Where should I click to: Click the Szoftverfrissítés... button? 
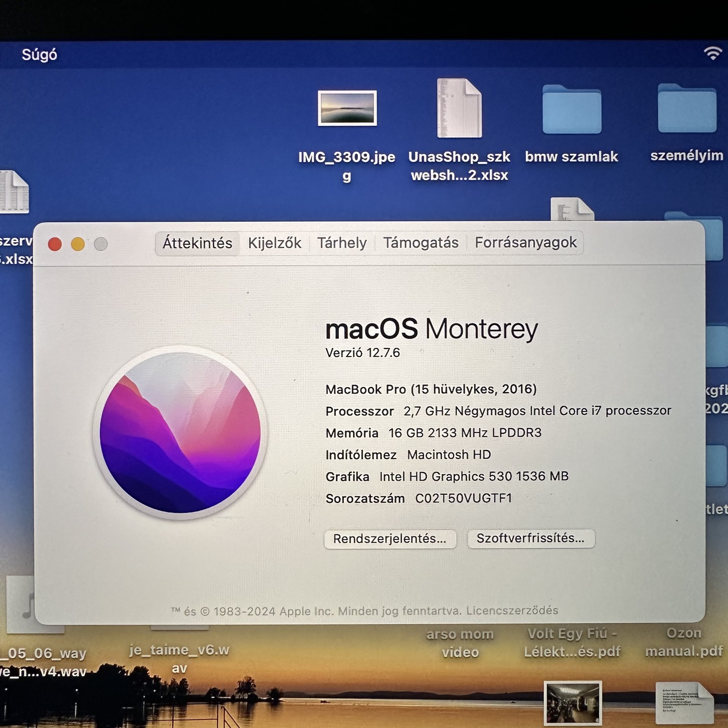531,538
